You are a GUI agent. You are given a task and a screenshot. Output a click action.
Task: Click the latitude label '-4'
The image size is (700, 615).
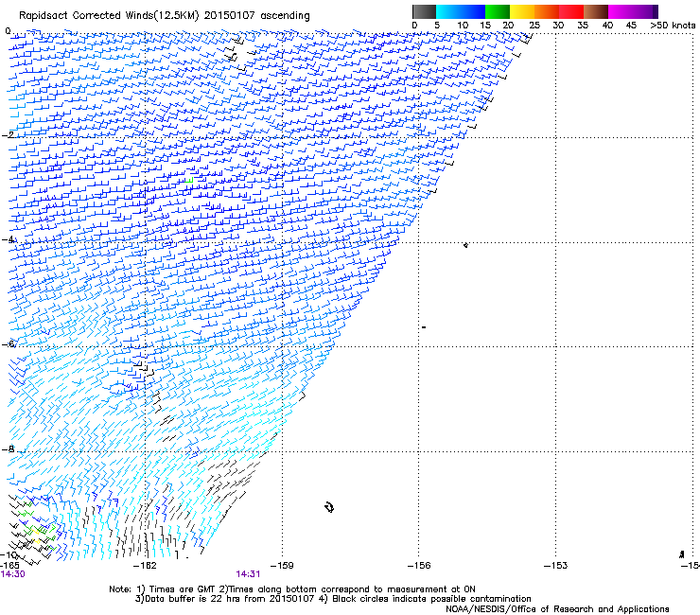click(8, 239)
